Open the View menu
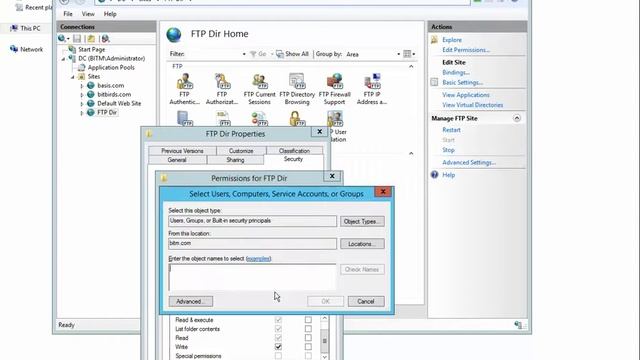This screenshot has width=640, height=360. (88, 14)
